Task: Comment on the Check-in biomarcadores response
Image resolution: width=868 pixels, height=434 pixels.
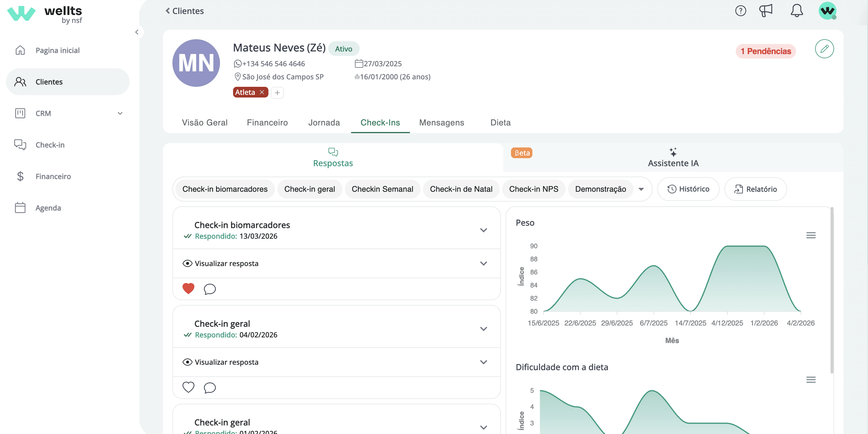Action: tap(210, 289)
